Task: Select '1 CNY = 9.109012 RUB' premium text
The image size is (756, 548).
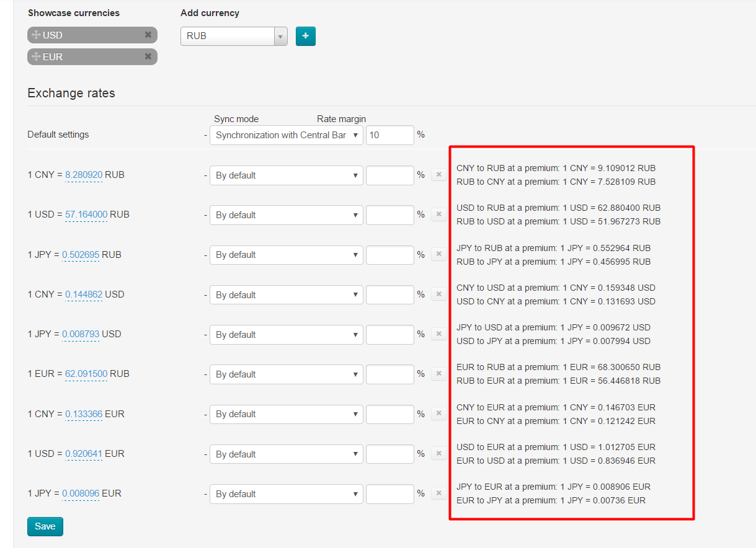Action: [609, 168]
